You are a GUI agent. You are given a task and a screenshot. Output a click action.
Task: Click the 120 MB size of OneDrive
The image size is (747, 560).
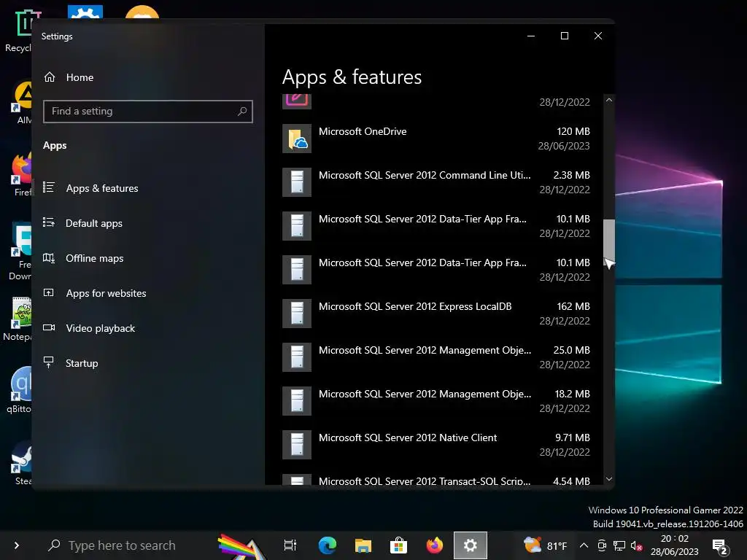tap(573, 131)
